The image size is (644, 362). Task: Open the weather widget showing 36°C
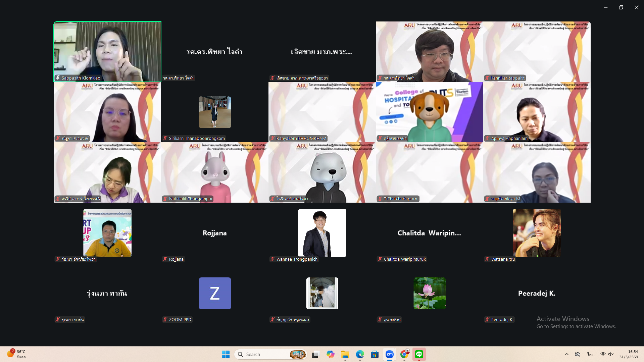17,354
